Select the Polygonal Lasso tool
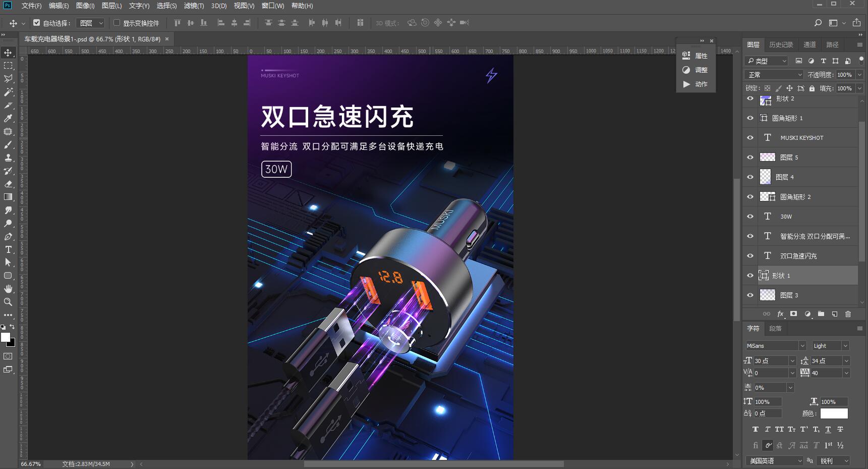The height and width of the screenshot is (469, 868). pos(8,79)
